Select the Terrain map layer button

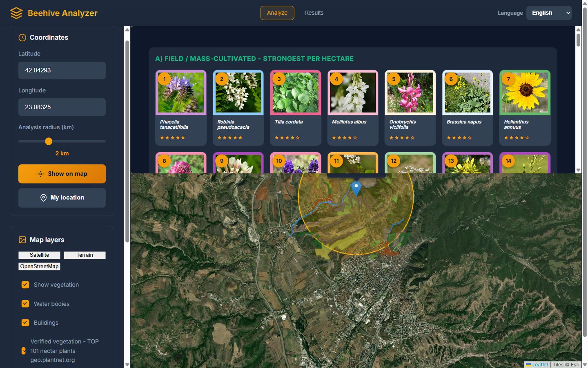(x=85, y=255)
